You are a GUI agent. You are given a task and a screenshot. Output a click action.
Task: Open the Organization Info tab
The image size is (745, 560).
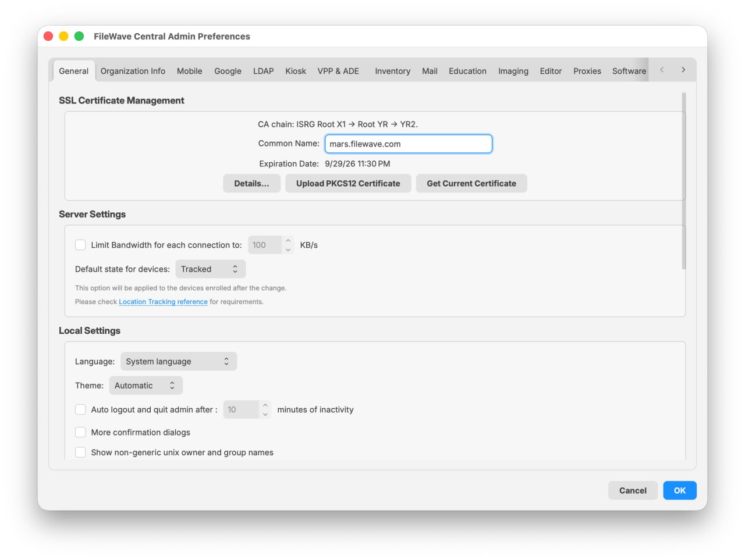(133, 71)
